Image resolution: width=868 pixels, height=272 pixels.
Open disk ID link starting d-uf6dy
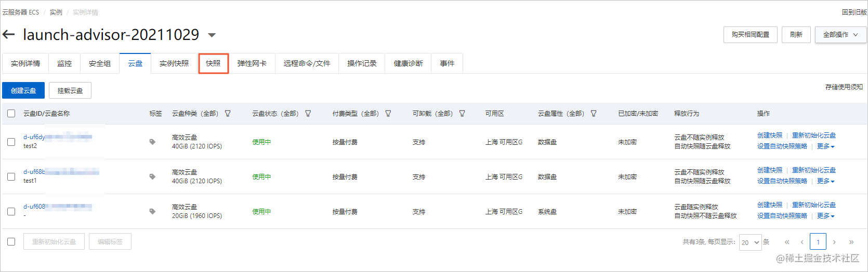58,137
